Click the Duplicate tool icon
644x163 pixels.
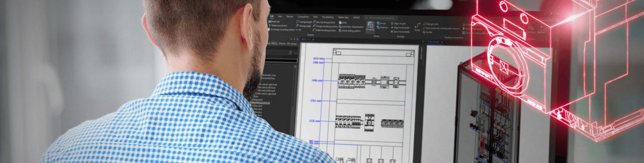[270, 22]
